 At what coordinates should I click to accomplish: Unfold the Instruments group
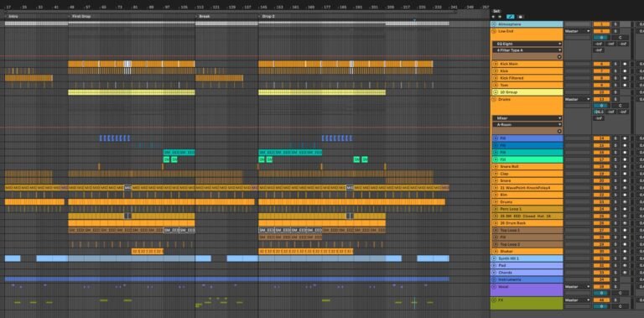[x=494, y=279]
